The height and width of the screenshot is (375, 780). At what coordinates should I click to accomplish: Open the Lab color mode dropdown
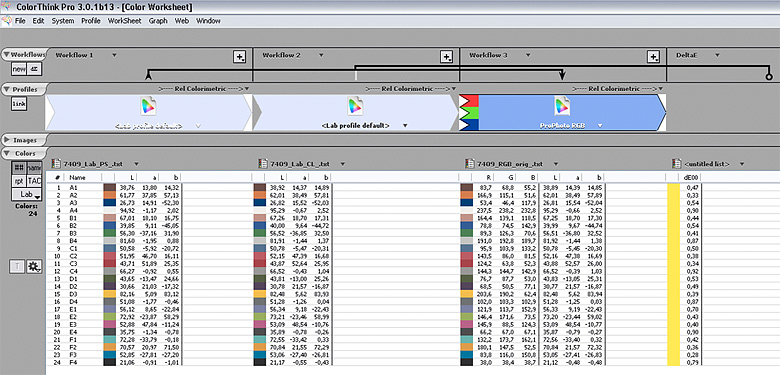(x=27, y=194)
